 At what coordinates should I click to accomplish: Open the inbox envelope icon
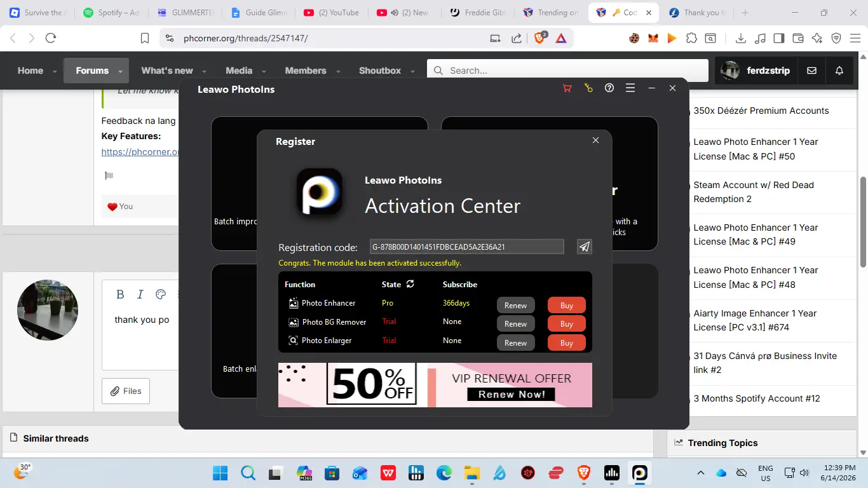coord(811,71)
